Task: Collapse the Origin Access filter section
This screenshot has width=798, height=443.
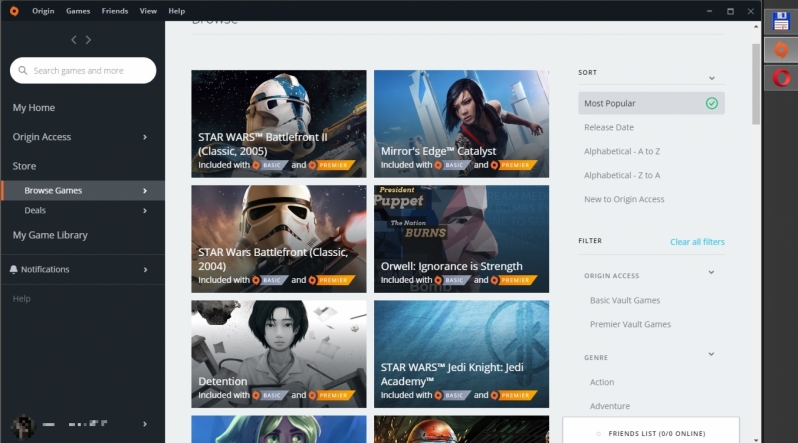Action: pos(711,272)
